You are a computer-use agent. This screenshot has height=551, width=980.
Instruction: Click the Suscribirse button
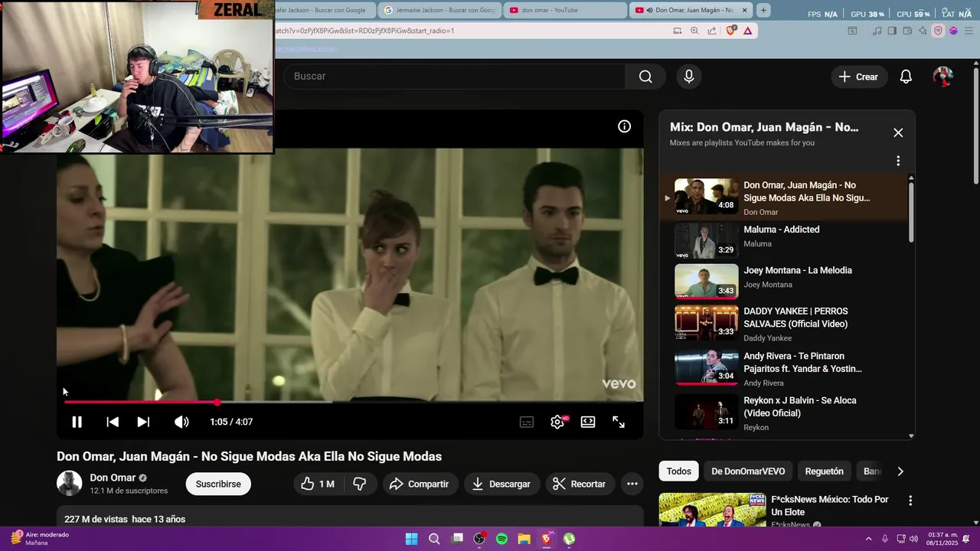[218, 484]
